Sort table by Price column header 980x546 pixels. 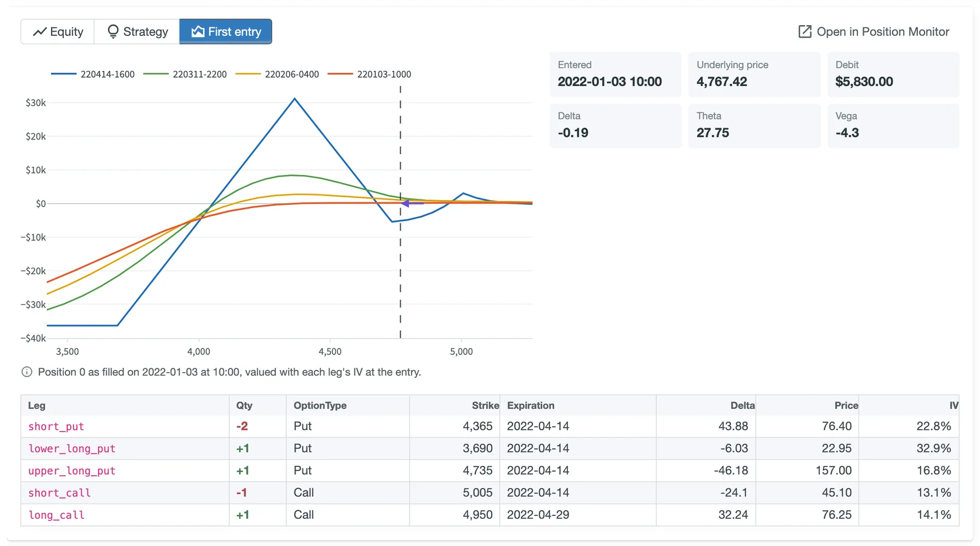point(807,405)
